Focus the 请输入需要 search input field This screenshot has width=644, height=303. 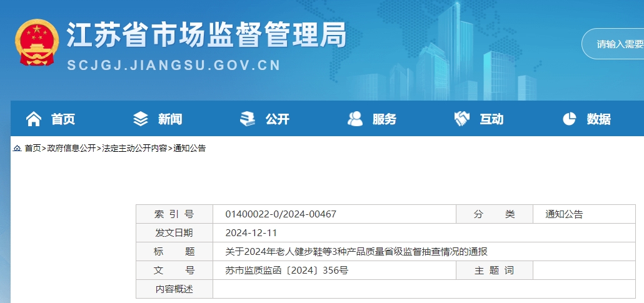(x=613, y=44)
